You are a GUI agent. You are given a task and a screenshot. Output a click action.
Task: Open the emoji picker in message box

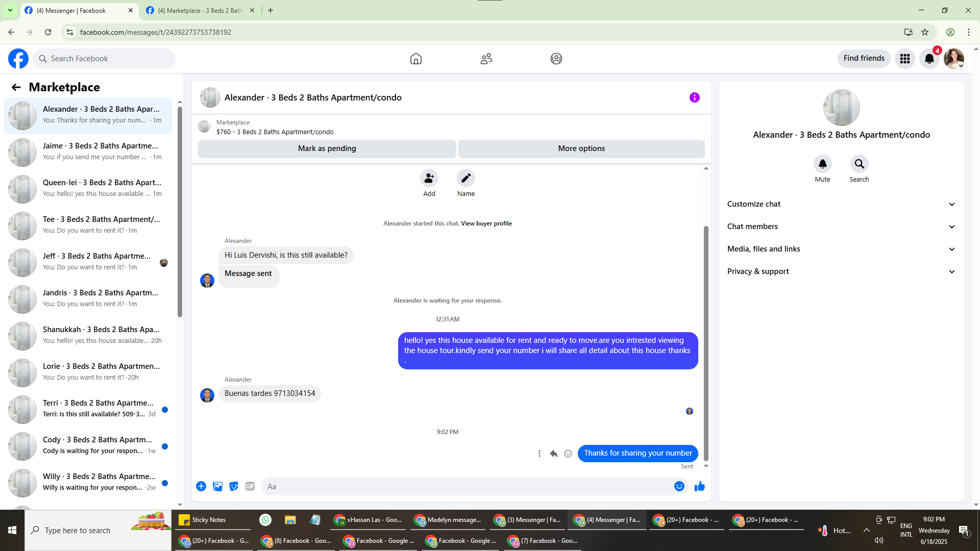pyautogui.click(x=679, y=486)
